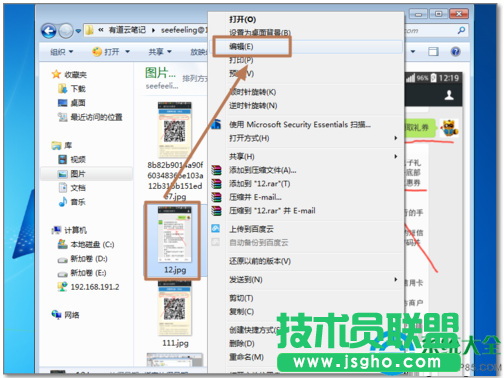Choose 打印(P) in context menu
This screenshot has width=504, height=378.
click(x=241, y=60)
